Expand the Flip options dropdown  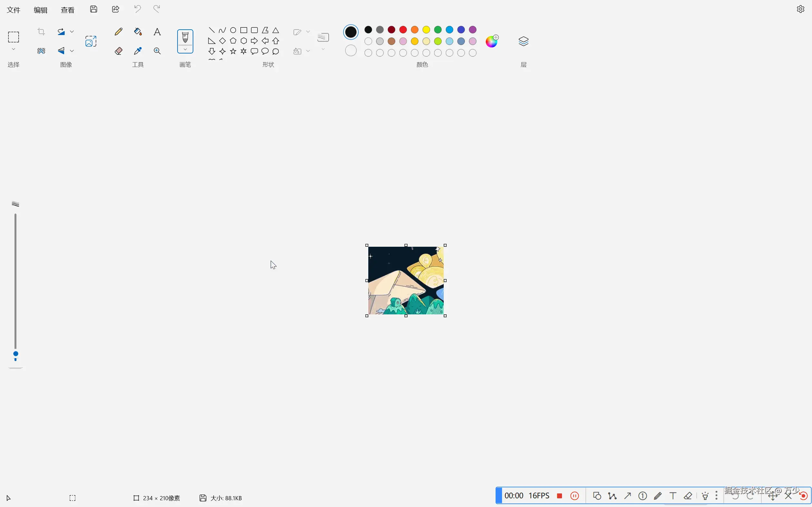(72, 51)
